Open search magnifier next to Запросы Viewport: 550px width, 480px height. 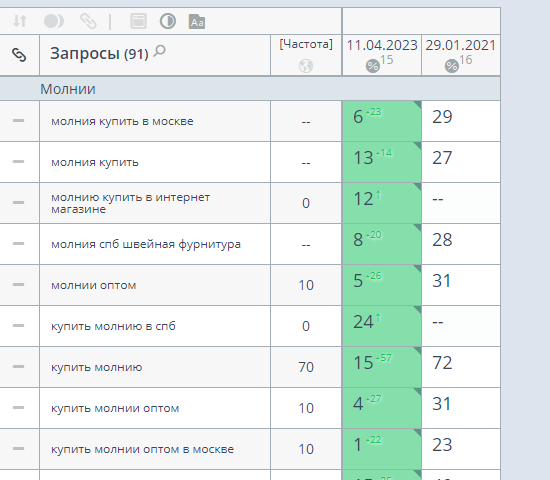point(160,51)
